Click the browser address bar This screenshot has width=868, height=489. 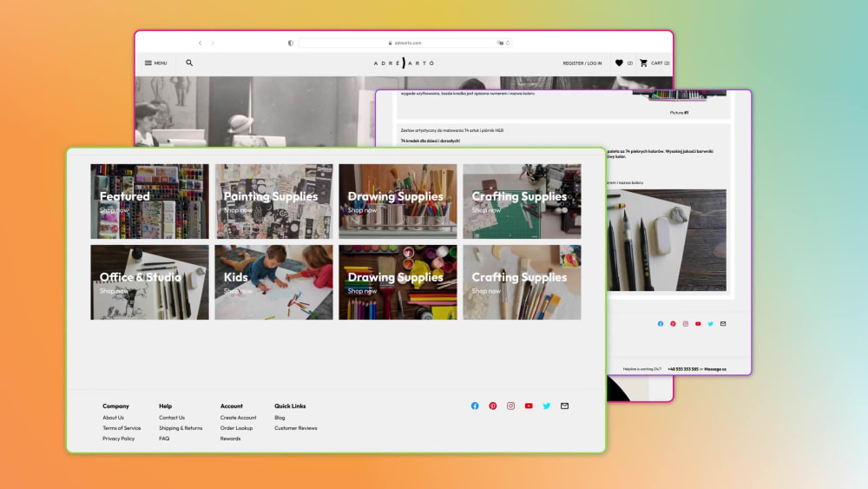(x=404, y=43)
